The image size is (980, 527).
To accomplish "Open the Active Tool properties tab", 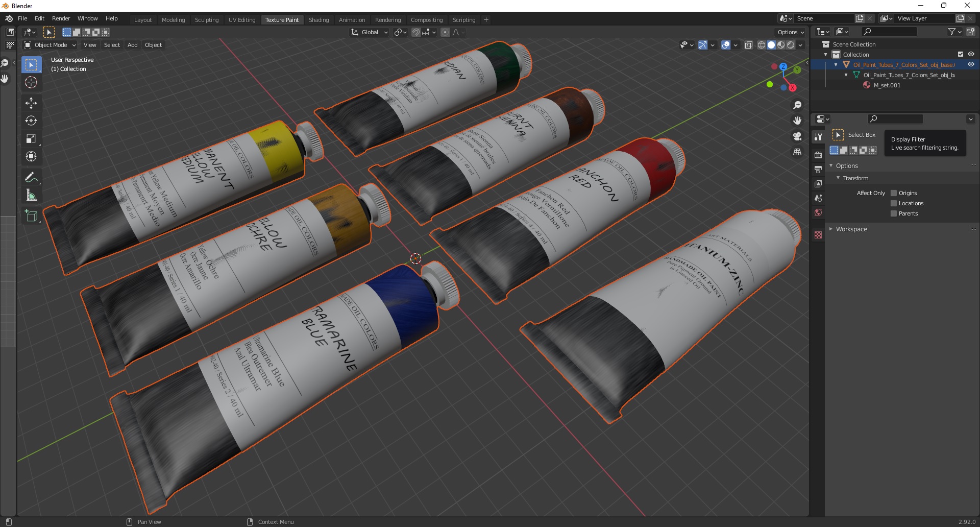I will pyautogui.click(x=818, y=137).
